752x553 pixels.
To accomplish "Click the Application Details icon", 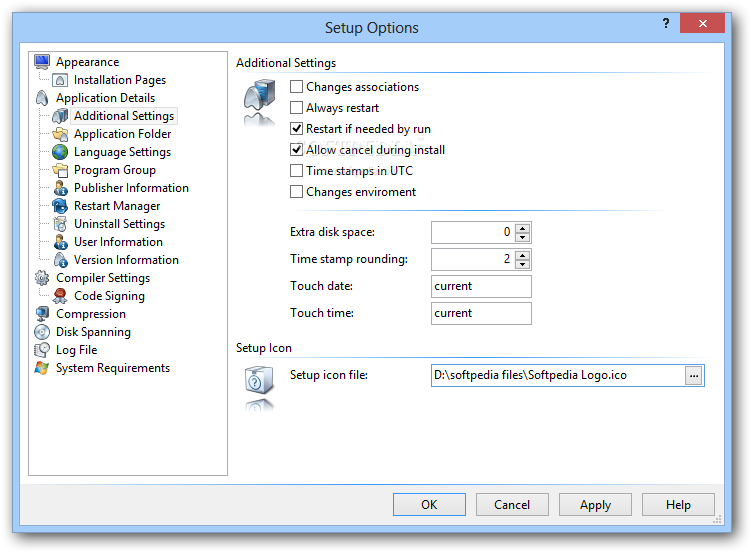I will [42, 98].
